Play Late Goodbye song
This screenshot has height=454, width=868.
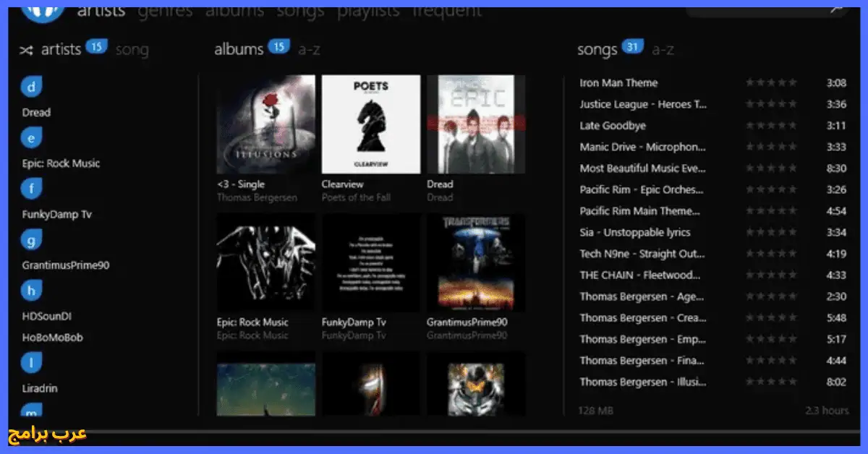613,126
